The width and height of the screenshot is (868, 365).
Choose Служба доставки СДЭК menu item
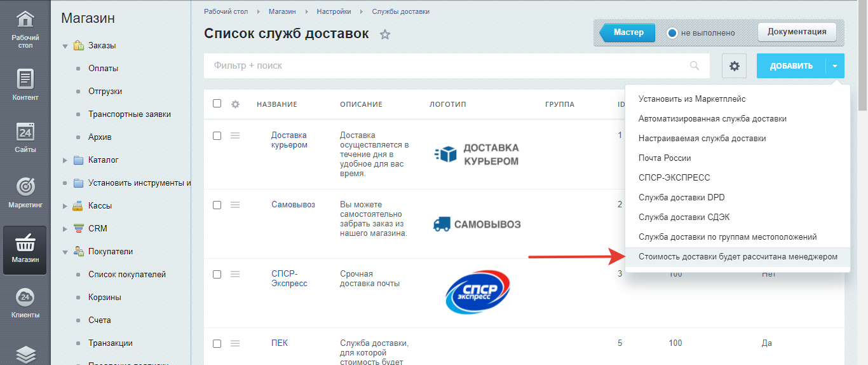point(684,217)
